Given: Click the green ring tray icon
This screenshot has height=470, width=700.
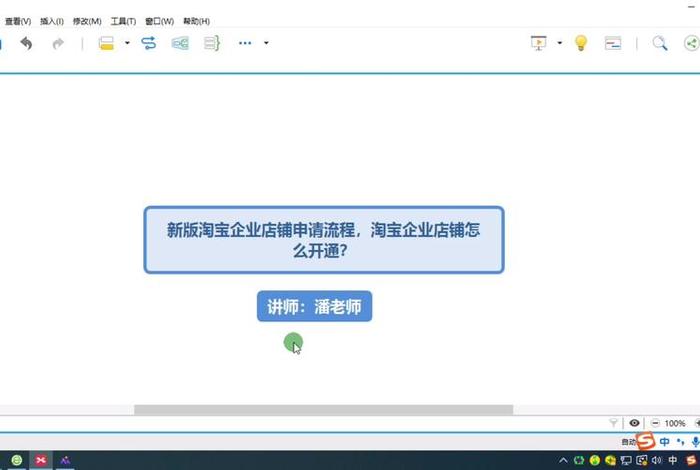Looking at the screenshot, I should (579, 460).
